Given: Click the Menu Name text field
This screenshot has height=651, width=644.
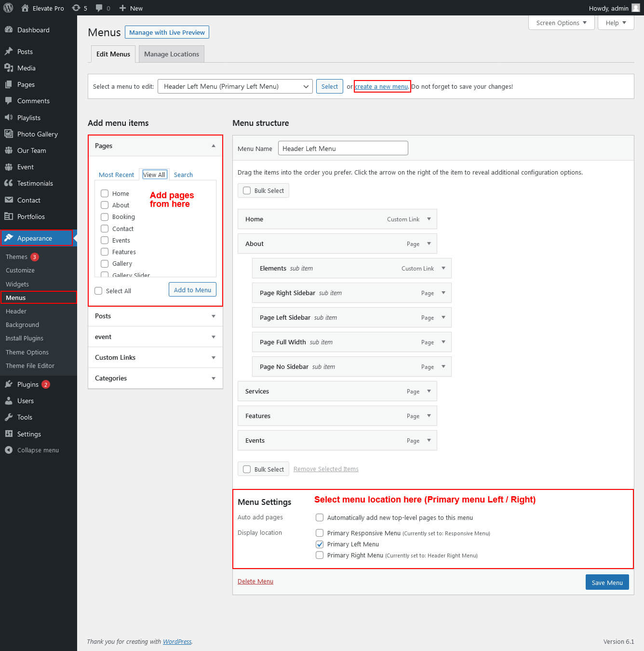Looking at the screenshot, I should [x=343, y=149].
